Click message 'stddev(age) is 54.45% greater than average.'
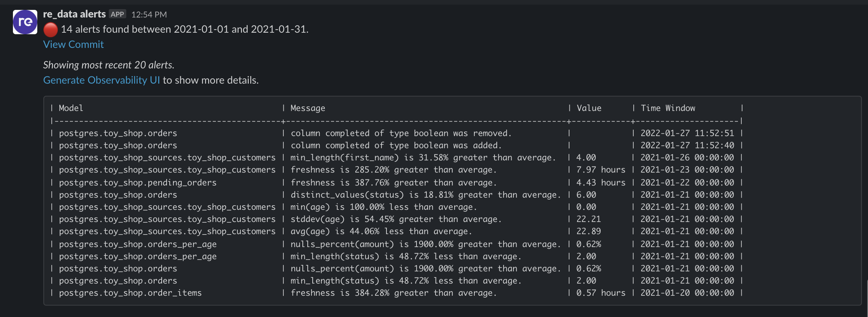Image resolution: width=868 pixels, height=317 pixels. [396, 219]
